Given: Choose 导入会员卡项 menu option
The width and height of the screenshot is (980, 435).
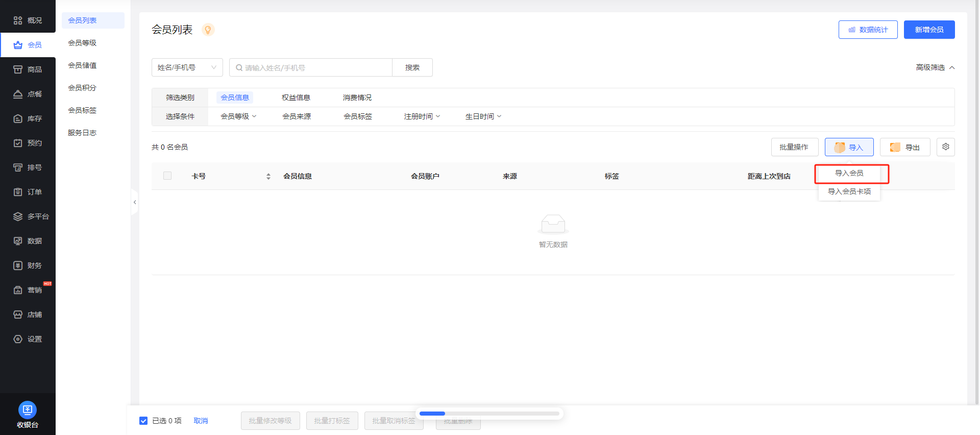Looking at the screenshot, I should [849, 191].
